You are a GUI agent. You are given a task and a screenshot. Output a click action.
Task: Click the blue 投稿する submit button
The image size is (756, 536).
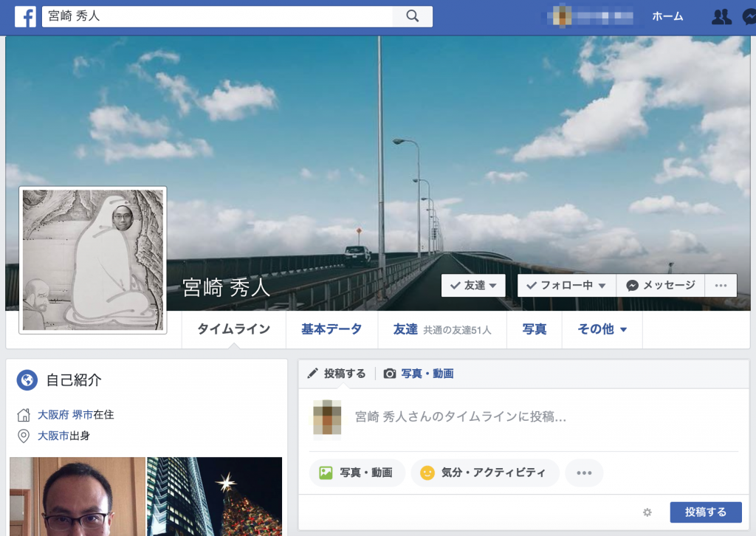point(706,512)
